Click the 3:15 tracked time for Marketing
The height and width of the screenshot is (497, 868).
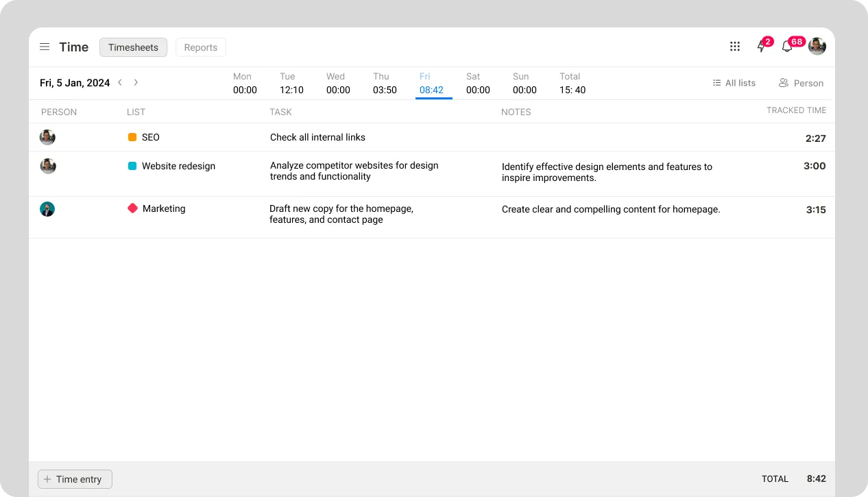815,210
